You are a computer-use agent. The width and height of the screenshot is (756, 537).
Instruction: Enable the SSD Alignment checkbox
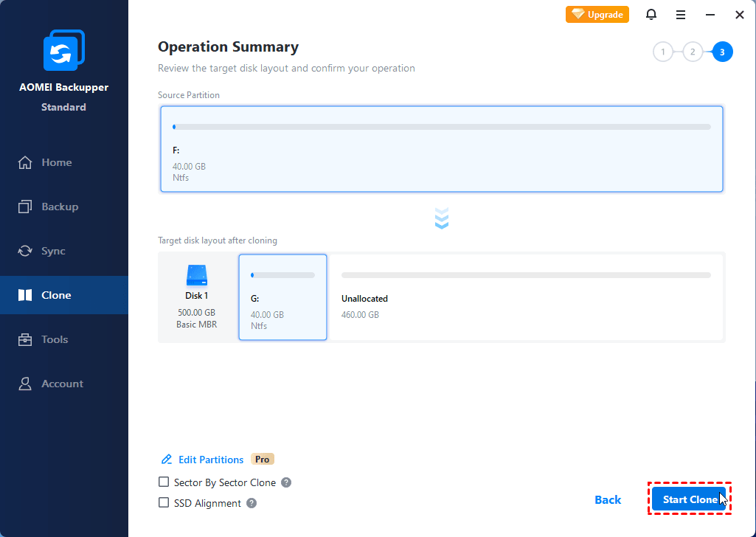164,503
